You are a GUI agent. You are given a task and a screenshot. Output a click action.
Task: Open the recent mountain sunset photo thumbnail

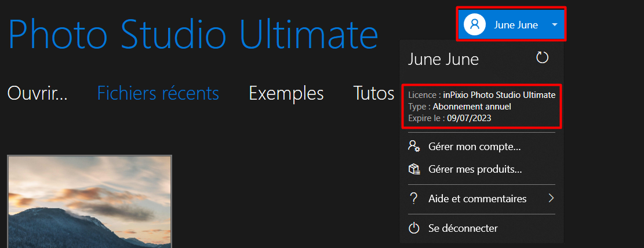click(x=89, y=202)
